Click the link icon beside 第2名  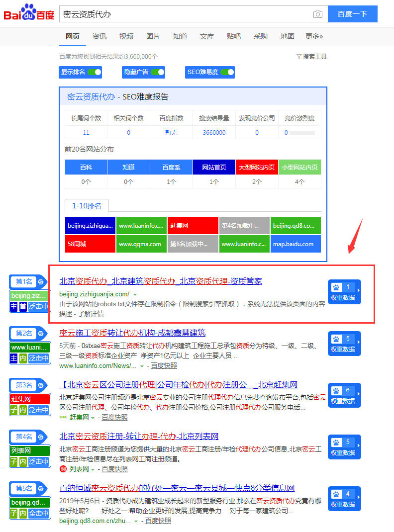point(41,334)
